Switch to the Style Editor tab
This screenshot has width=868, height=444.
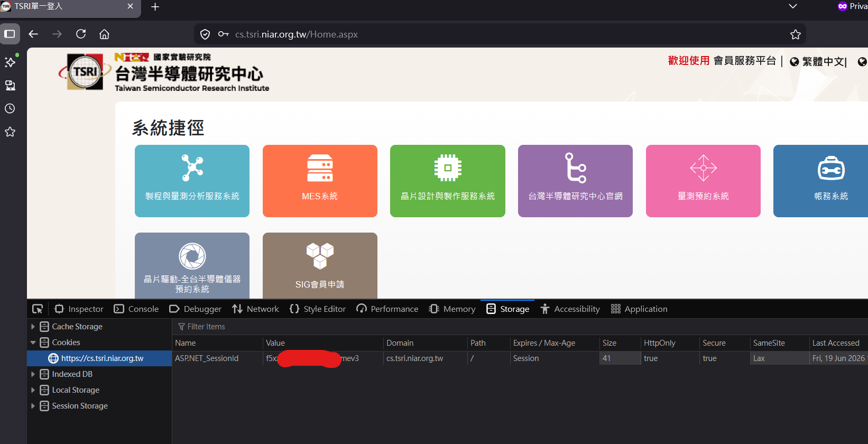pos(318,309)
